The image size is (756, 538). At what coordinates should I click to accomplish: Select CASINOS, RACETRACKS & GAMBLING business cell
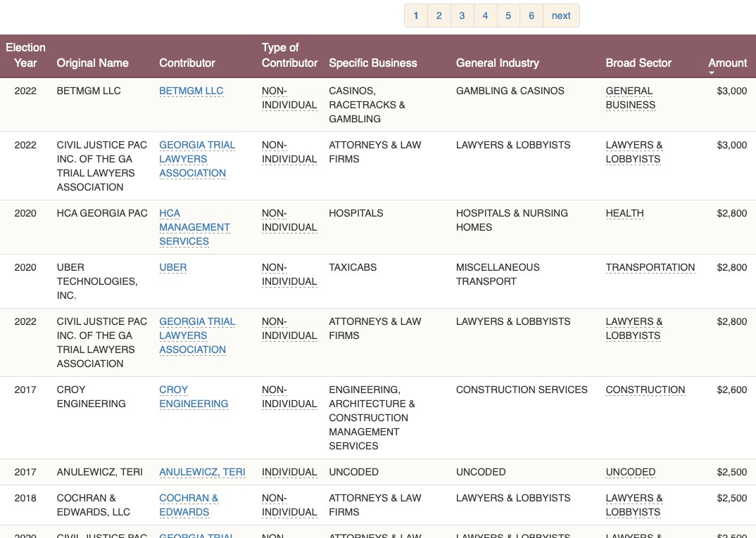pyautogui.click(x=367, y=105)
